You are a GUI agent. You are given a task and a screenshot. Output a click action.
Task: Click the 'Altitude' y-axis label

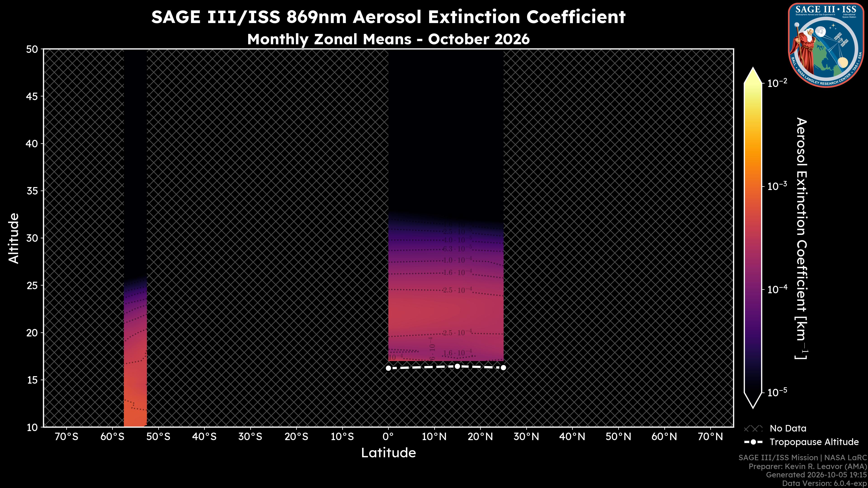coord(14,238)
